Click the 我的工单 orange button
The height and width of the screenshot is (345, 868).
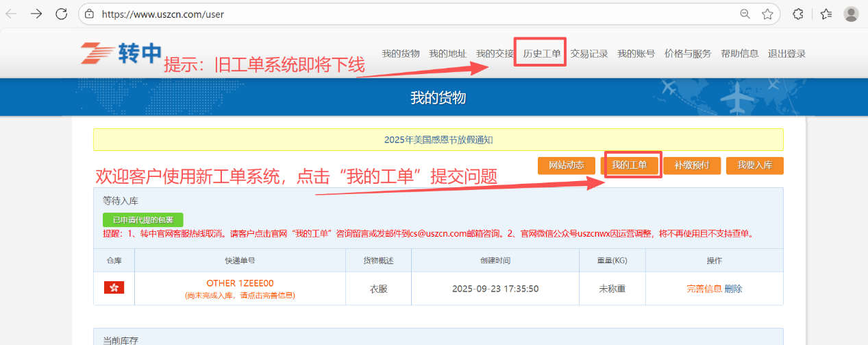pyautogui.click(x=630, y=165)
